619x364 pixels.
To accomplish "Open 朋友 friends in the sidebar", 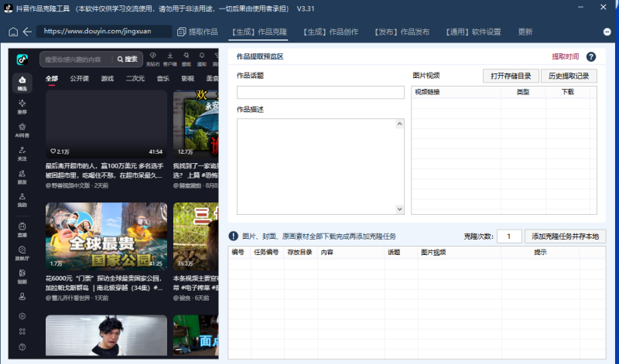I will pyautogui.click(x=22, y=177).
